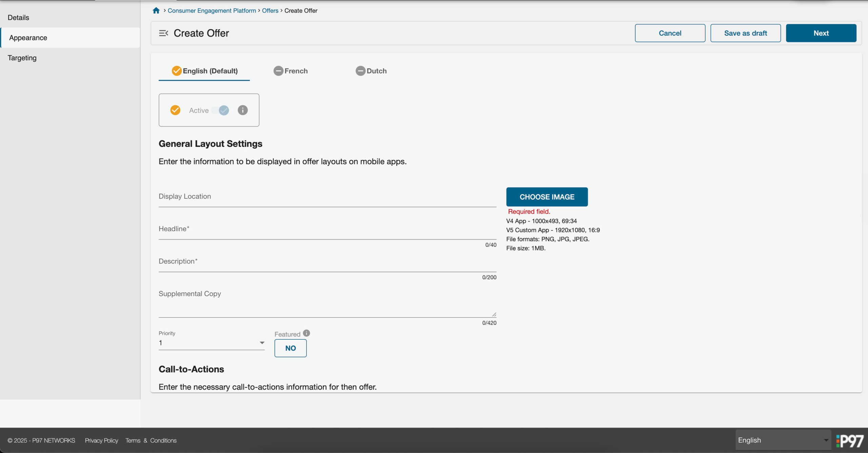Toggle the Featured NO button
This screenshot has height=453, width=868.
290,348
